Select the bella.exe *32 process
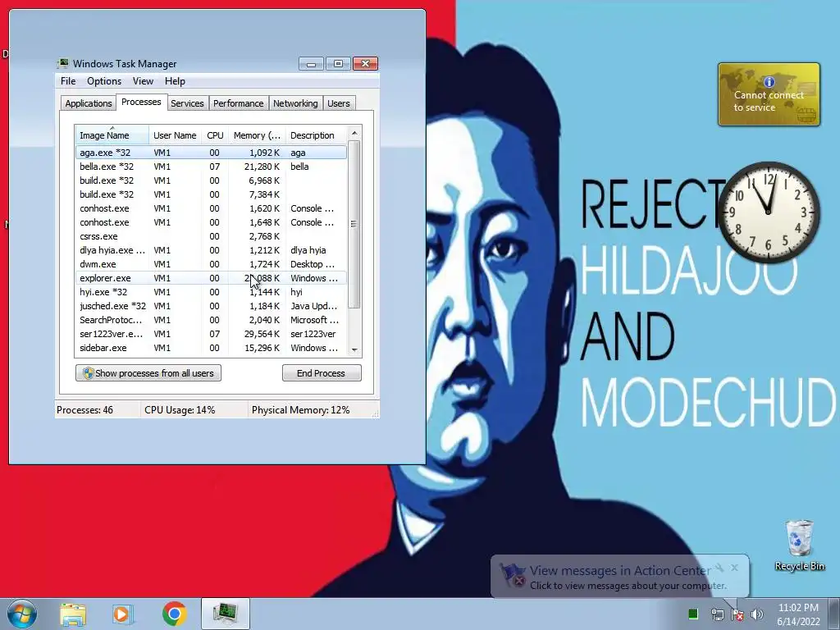The width and height of the screenshot is (840, 630). 211,166
